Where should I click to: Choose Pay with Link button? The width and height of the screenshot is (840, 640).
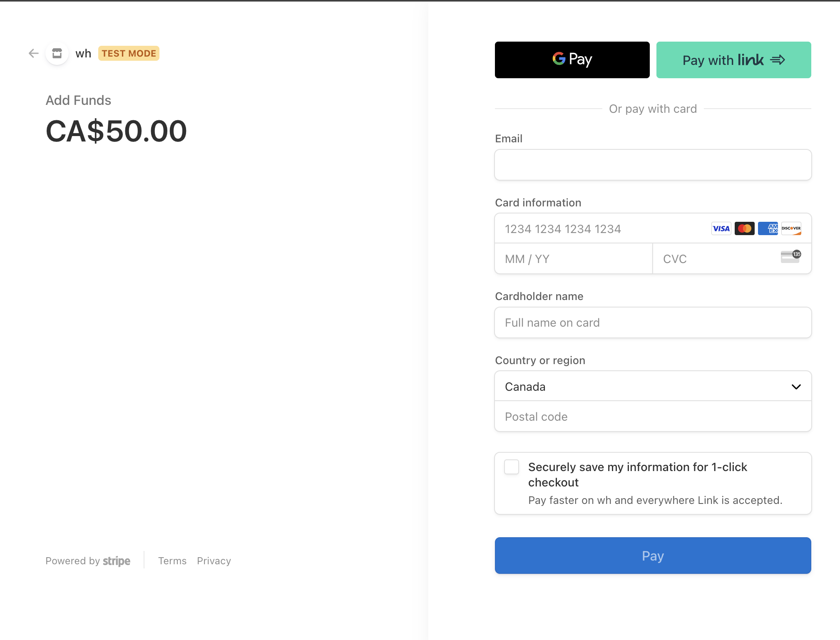pyautogui.click(x=733, y=60)
